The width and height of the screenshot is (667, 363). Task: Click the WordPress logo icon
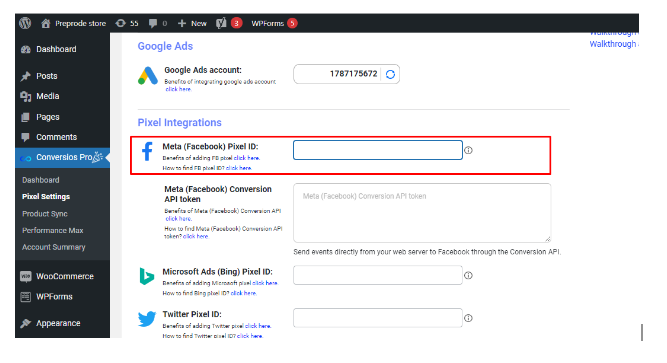(x=25, y=23)
